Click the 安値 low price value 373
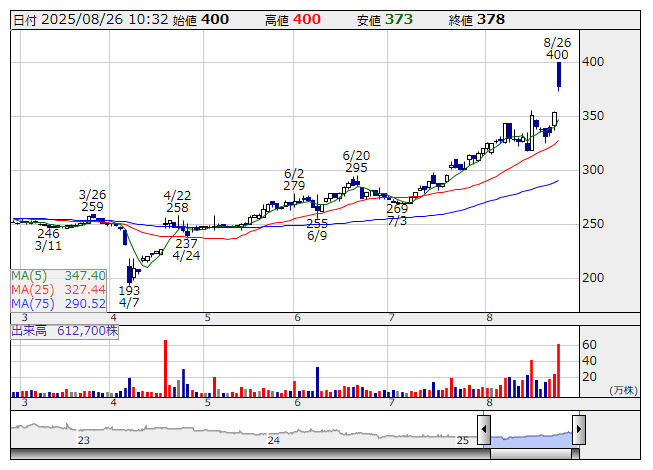Image resolution: width=653 pixels, height=470 pixels. coord(398,19)
